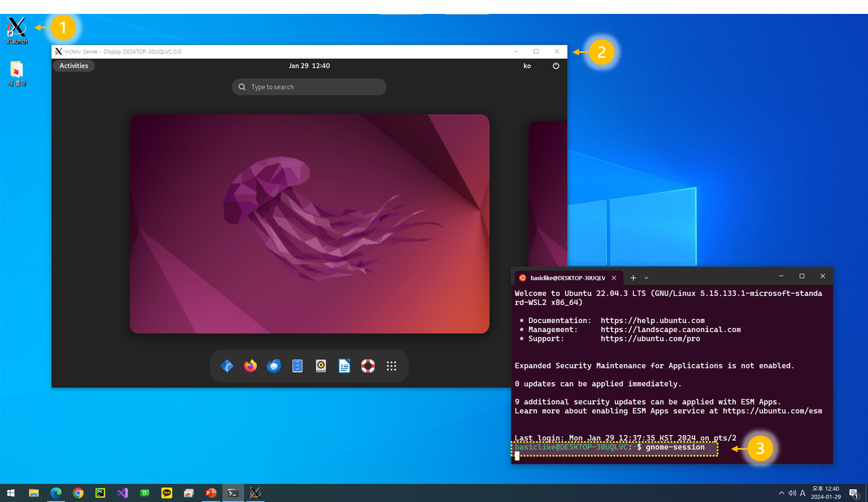Maximize the Ubuntu terminal window

point(802,276)
